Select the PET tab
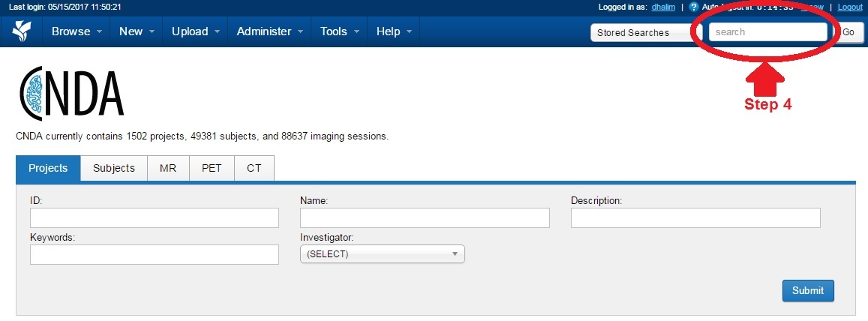 pyautogui.click(x=212, y=168)
